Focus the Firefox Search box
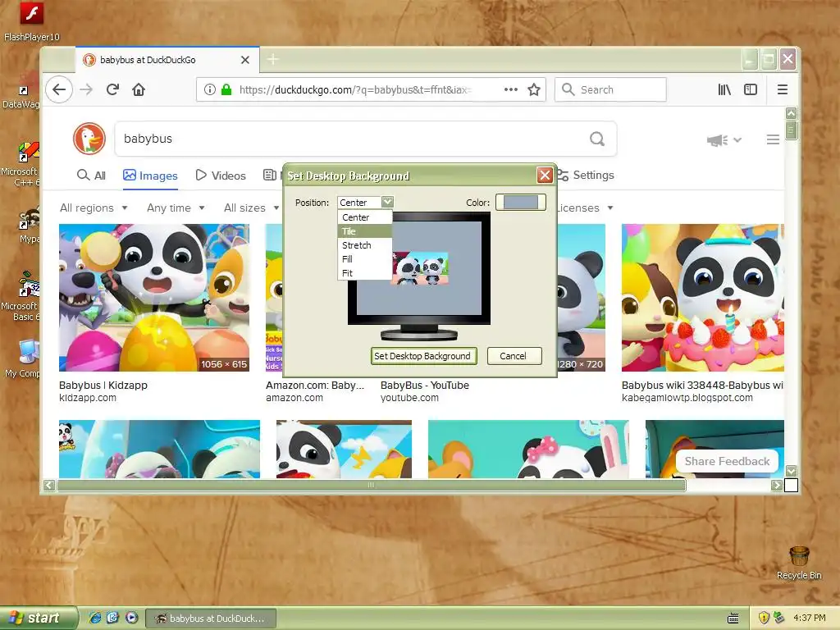This screenshot has height=630, width=840. (610, 89)
